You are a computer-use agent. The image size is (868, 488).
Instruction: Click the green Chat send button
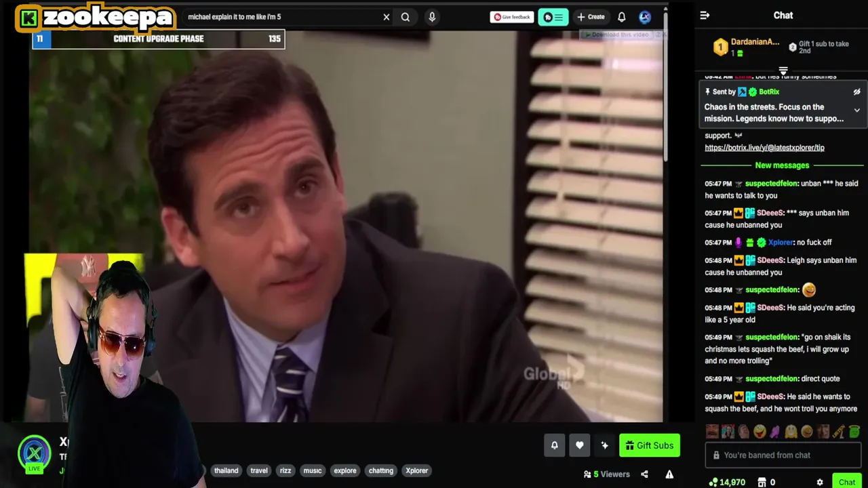click(847, 483)
